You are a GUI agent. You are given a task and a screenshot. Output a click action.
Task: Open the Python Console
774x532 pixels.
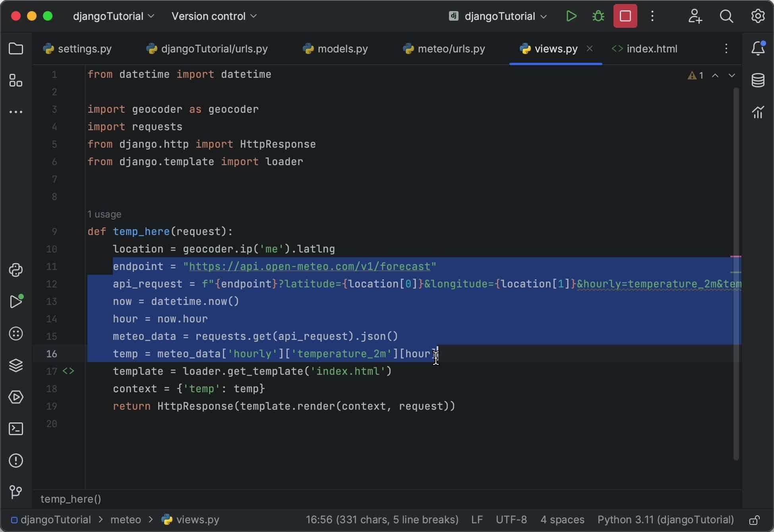pos(16,270)
